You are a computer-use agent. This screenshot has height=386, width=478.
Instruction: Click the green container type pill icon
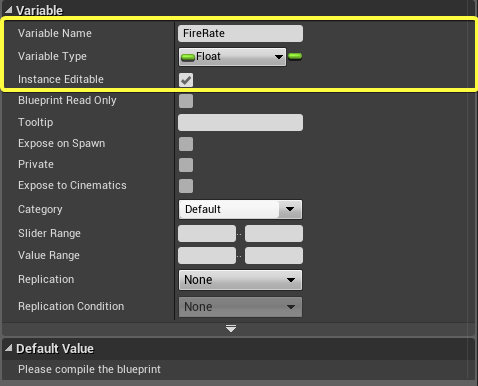coord(295,56)
